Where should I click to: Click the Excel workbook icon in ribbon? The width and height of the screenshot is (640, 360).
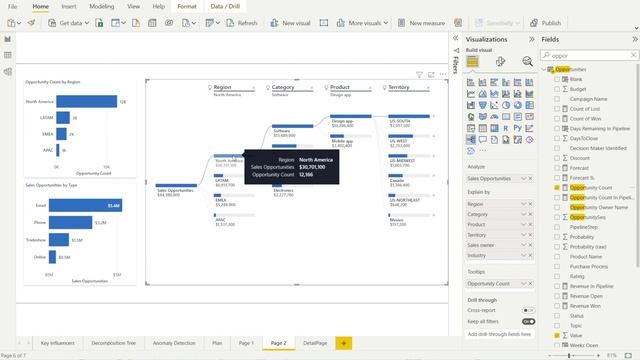pos(99,23)
